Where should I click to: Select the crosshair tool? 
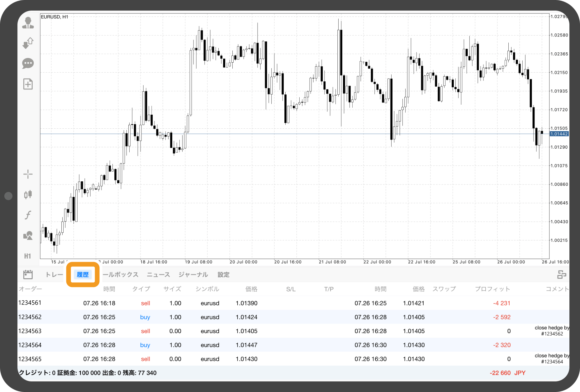point(28,174)
